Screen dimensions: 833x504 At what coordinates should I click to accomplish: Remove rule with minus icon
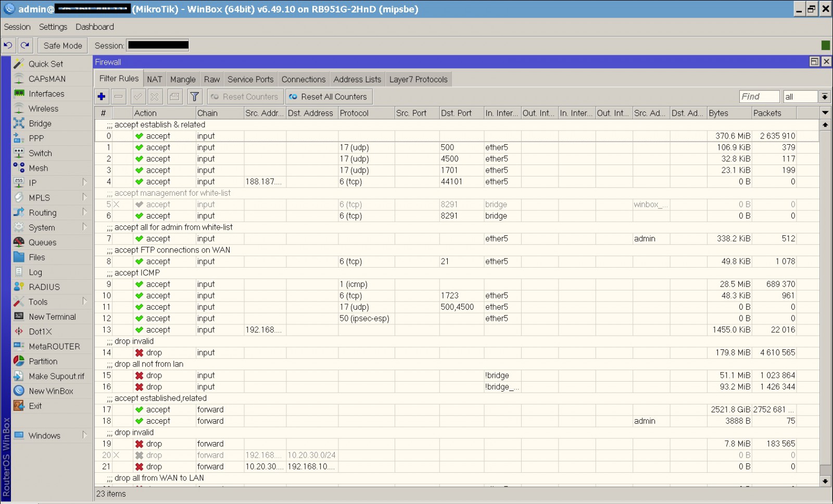pos(119,96)
